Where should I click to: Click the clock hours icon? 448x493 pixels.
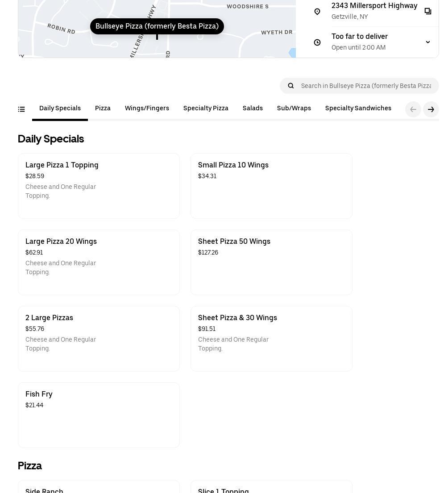click(317, 42)
